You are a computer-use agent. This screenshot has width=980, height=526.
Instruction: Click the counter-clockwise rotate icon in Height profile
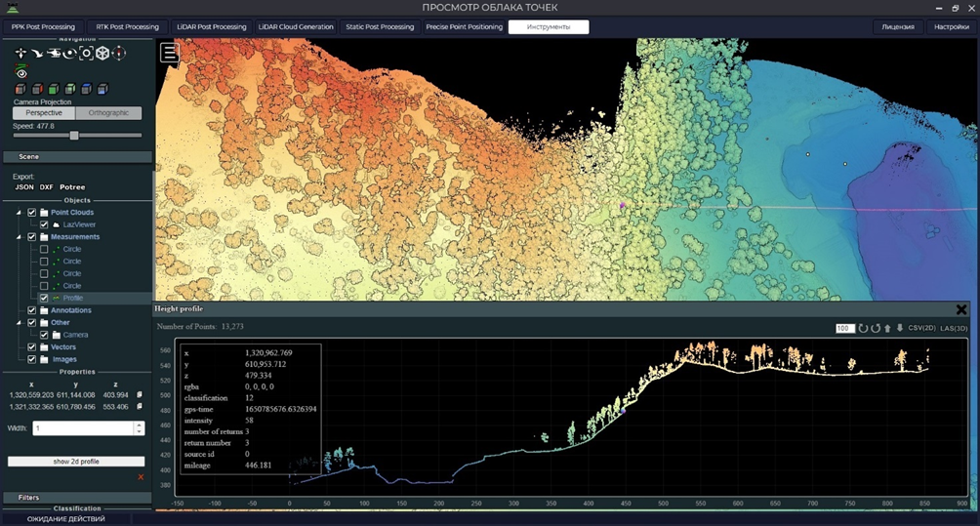[876, 328]
